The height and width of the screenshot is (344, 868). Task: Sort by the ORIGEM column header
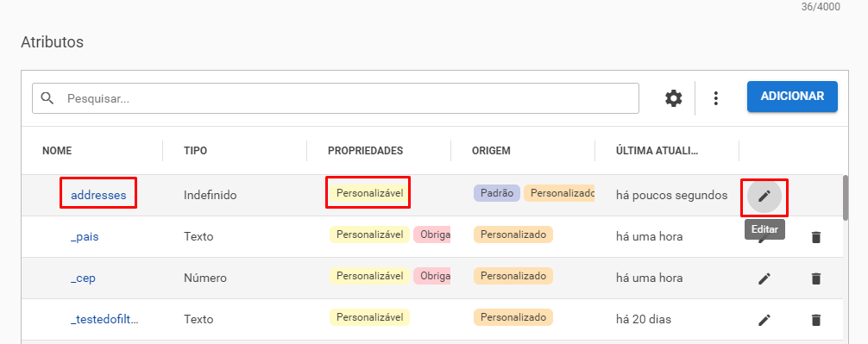(x=491, y=151)
